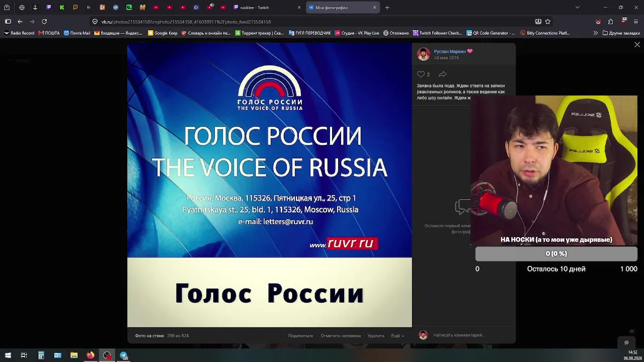Screen dimensions: 644x362
Task: Open a new browser tab
Action: coord(387,8)
